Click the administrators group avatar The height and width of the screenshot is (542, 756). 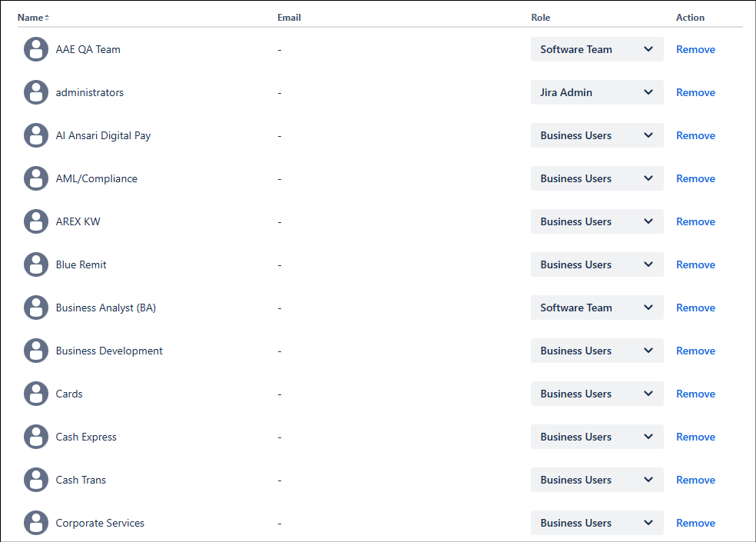click(36, 92)
